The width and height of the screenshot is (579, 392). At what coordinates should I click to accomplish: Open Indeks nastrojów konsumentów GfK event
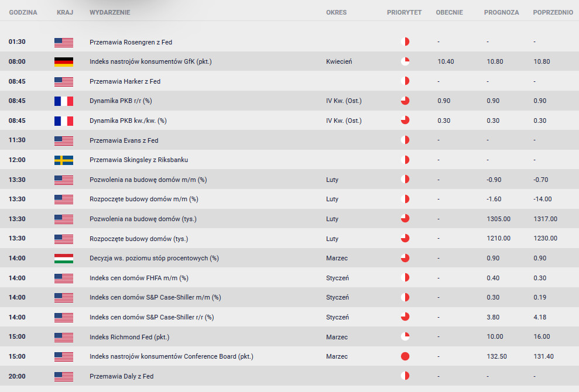coord(150,61)
